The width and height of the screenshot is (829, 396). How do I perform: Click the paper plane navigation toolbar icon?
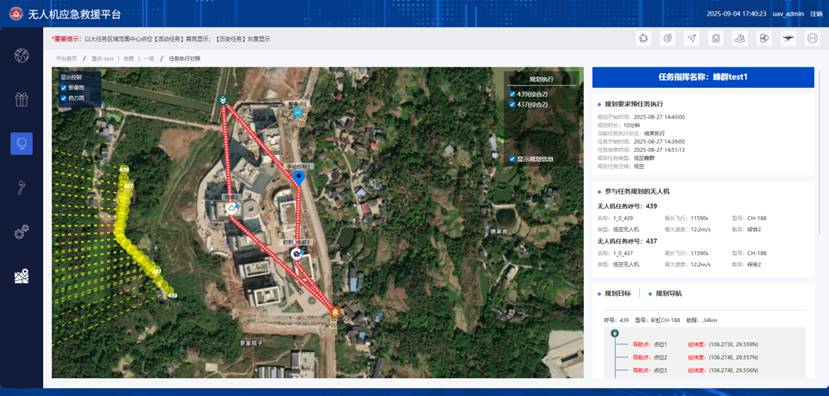click(692, 39)
